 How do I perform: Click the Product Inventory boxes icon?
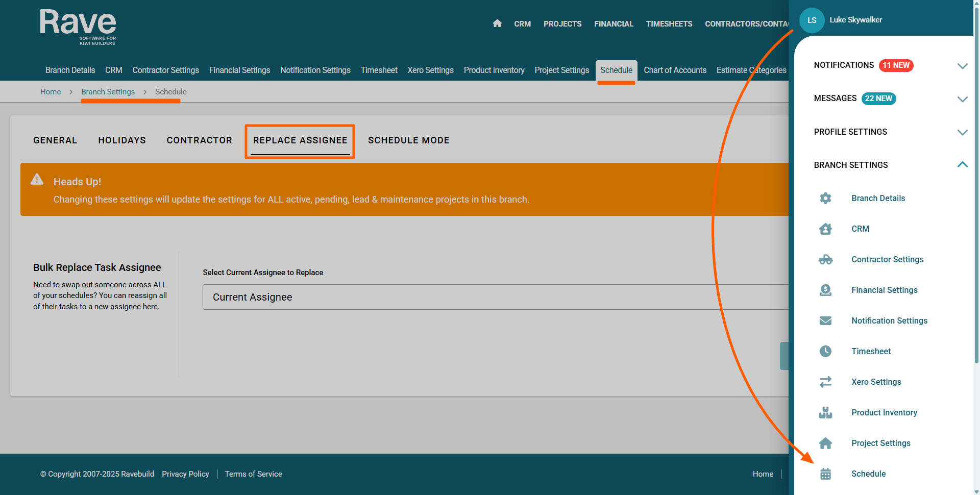point(825,412)
